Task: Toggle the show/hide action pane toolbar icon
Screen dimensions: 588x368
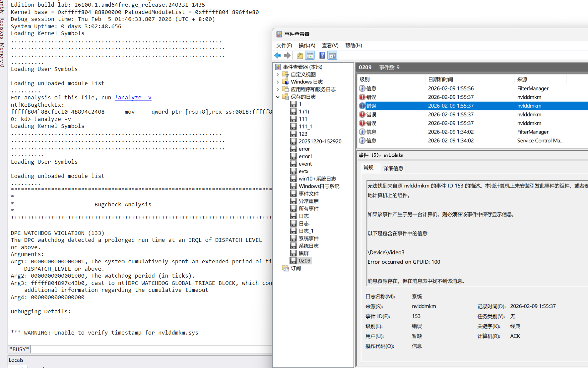Action: pos(332,55)
